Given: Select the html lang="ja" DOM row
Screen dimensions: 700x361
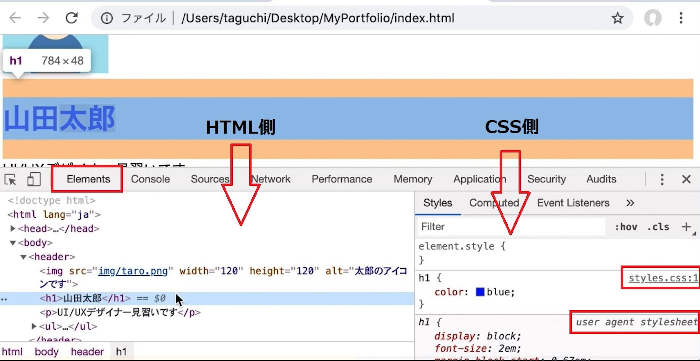Looking at the screenshot, I should (54, 215).
